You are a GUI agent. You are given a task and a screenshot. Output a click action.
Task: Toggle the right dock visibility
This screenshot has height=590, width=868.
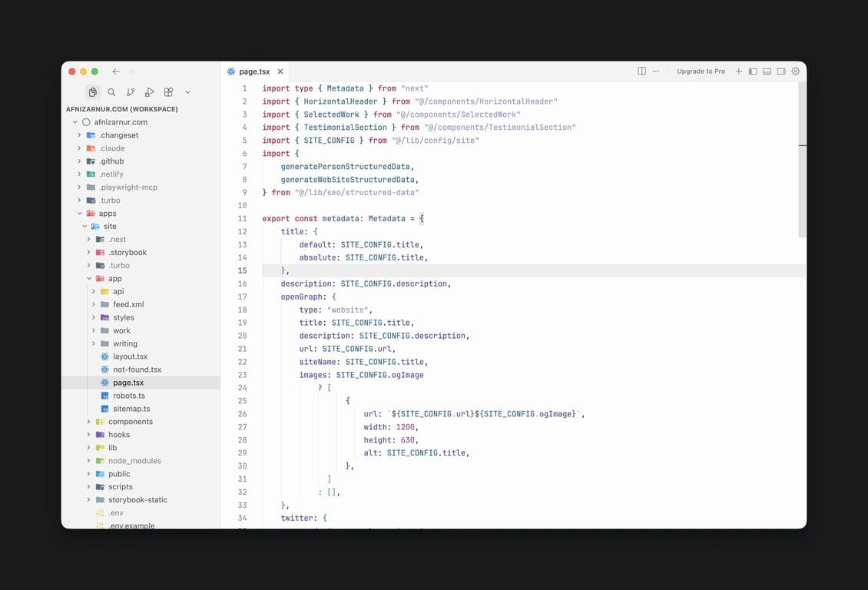pos(781,70)
